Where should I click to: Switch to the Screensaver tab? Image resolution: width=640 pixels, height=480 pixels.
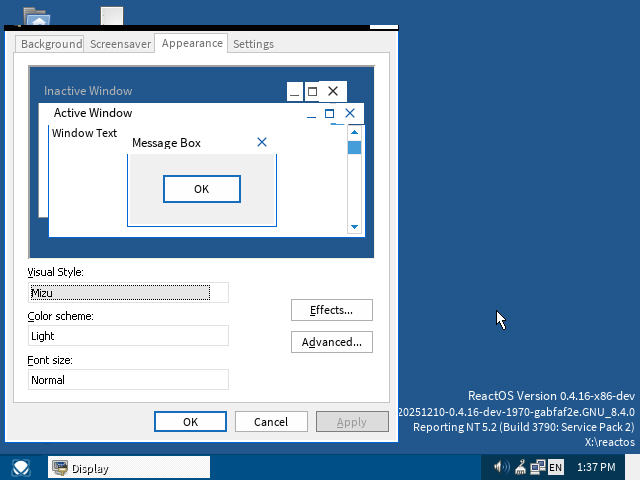[x=120, y=44]
